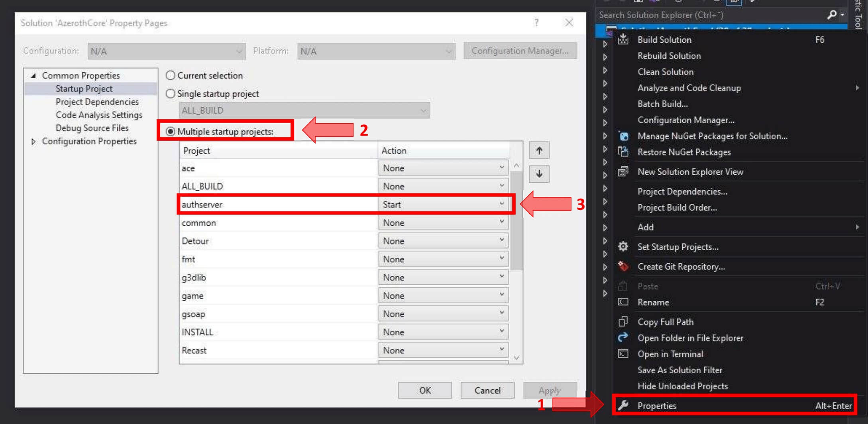
Task: Click the Open in Terminal icon
Action: (623, 354)
